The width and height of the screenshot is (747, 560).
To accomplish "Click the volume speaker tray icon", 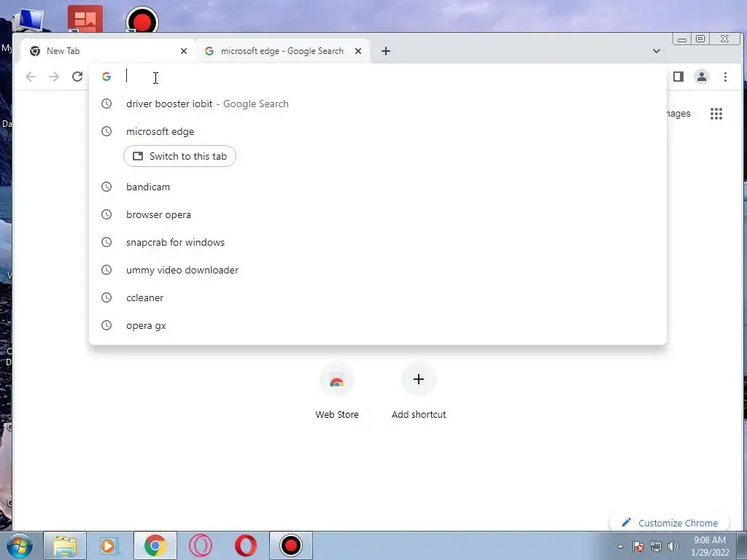I will 673,546.
